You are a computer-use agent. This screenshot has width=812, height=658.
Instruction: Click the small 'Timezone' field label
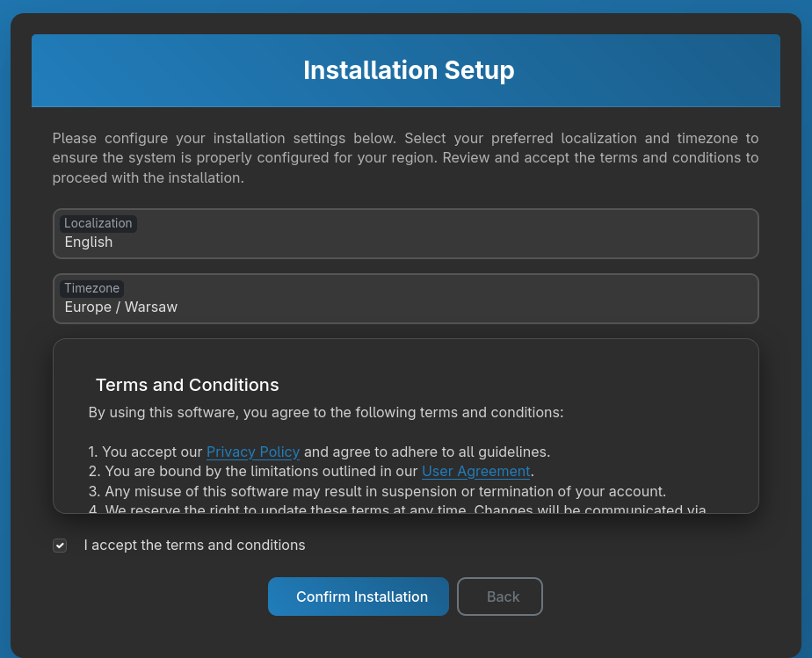(91, 288)
